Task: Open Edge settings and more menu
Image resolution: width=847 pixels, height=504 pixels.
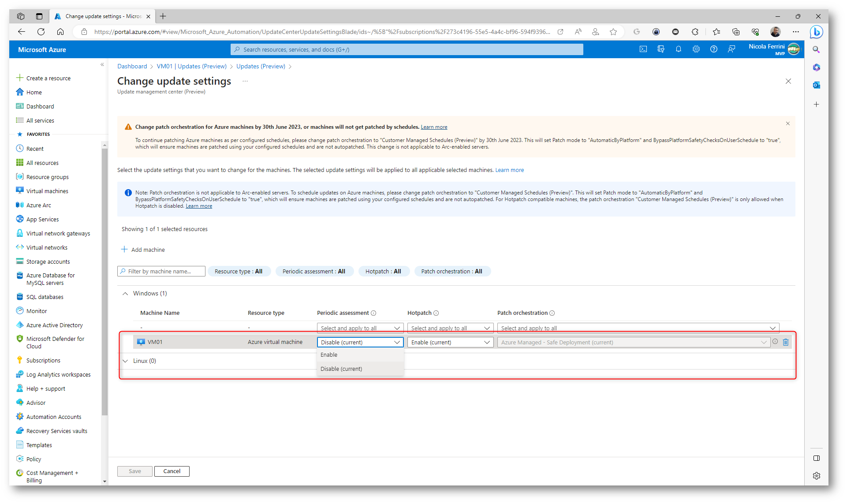Action: click(x=795, y=32)
